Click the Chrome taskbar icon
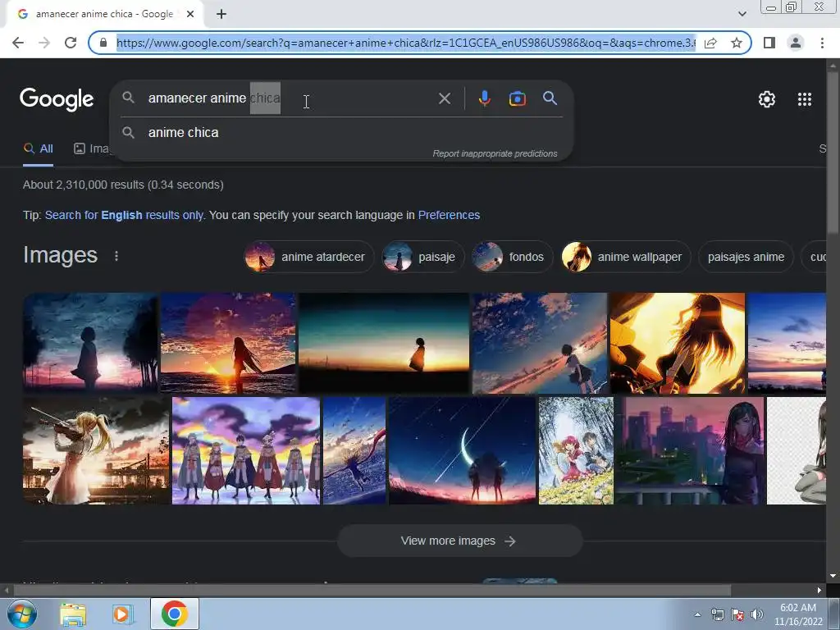This screenshot has width=840, height=630. pos(175,614)
